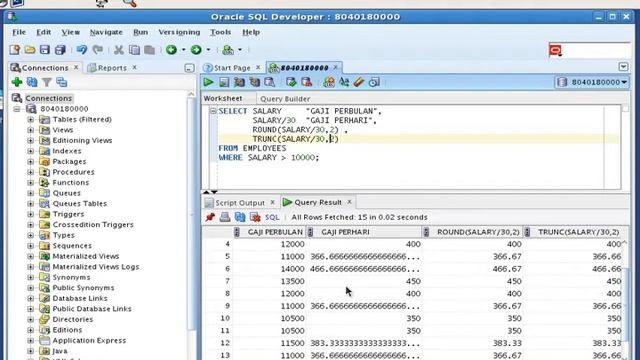Click the Save All icon
The image size is (640, 360).
coord(60,50)
